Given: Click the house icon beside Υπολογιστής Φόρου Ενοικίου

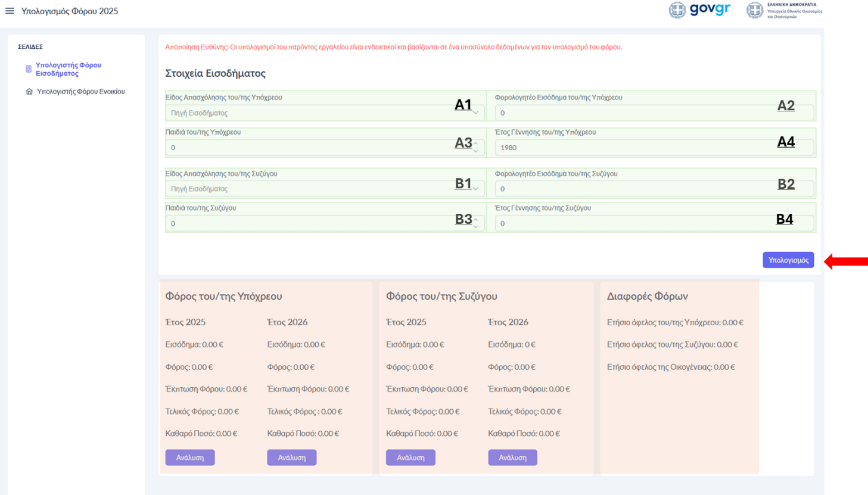Looking at the screenshot, I should pyautogui.click(x=29, y=92).
